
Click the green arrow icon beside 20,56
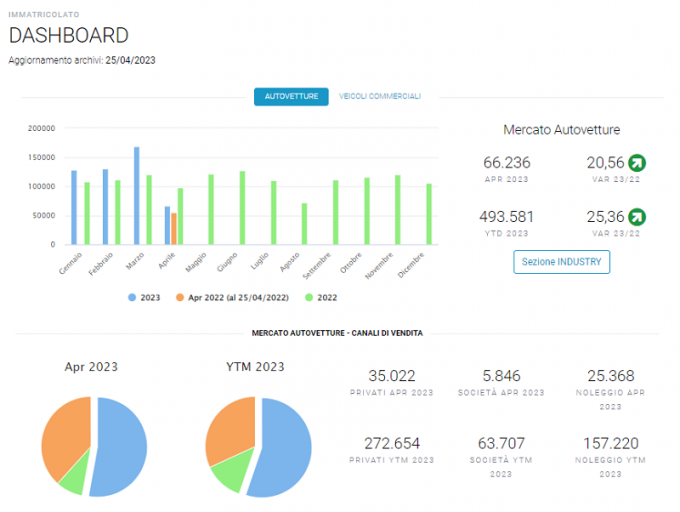click(637, 163)
